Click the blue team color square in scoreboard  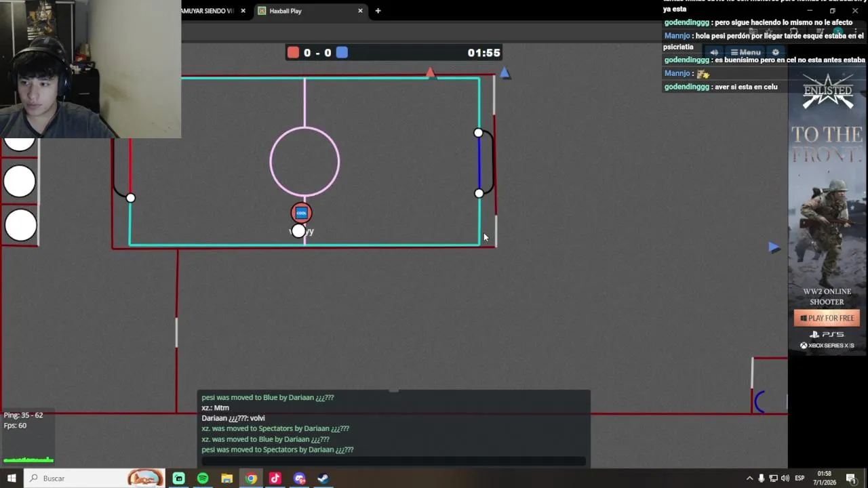pyautogui.click(x=342, y=53)
